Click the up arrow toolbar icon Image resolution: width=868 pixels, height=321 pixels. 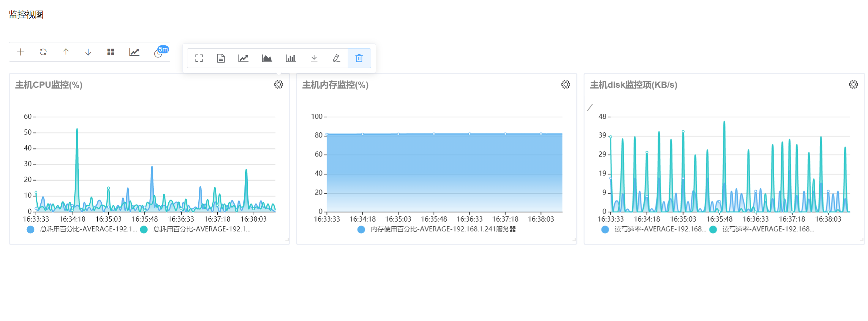click(66, 52)
